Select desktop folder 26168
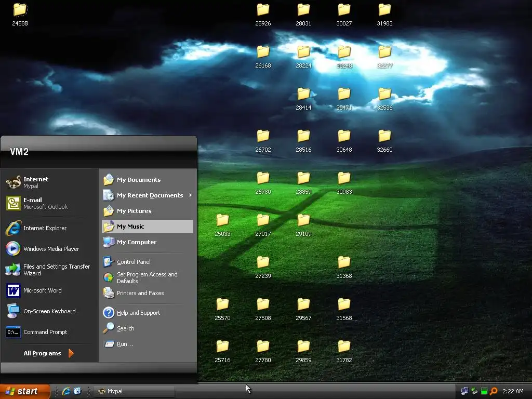 pos(263,56)
